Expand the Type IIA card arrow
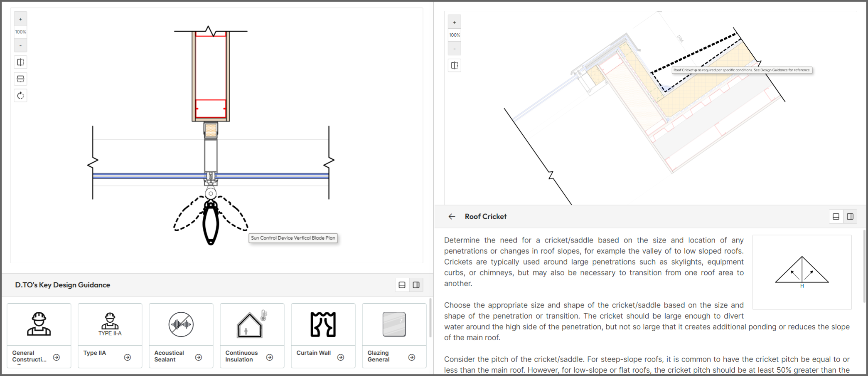This screenshot has width=868, height=376. (128, 357)
